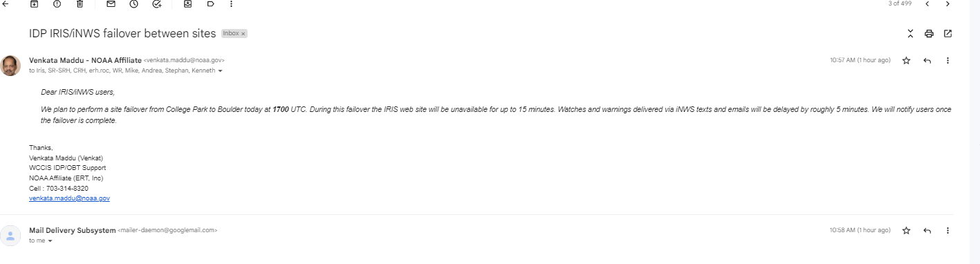Report this email as spam
This screenshot has width=980, height=264.
point(57,3)
